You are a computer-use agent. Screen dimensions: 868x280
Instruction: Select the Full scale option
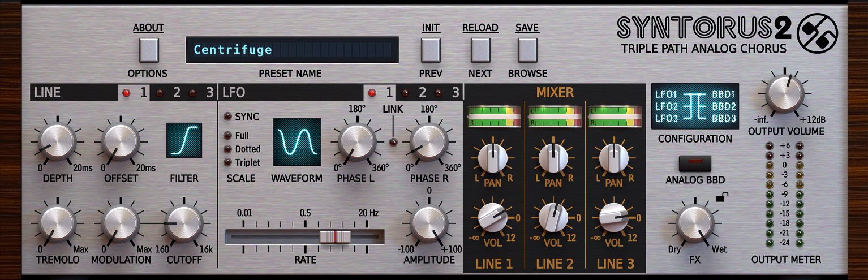pos(228,136)
